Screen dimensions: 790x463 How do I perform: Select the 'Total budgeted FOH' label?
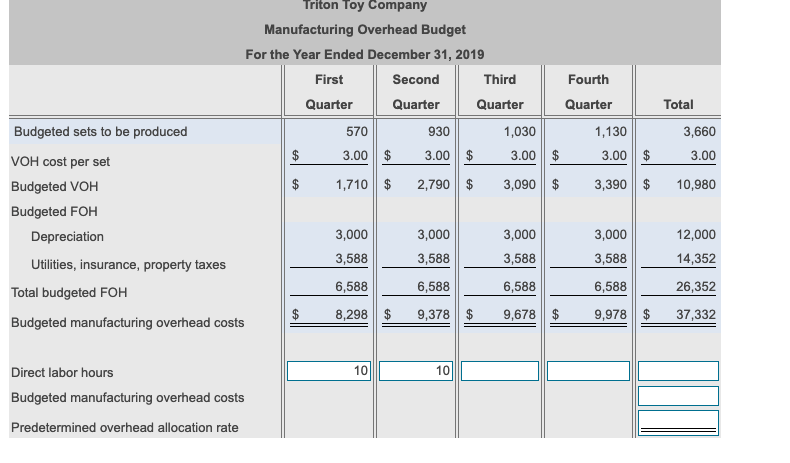(x=69, y=293)
